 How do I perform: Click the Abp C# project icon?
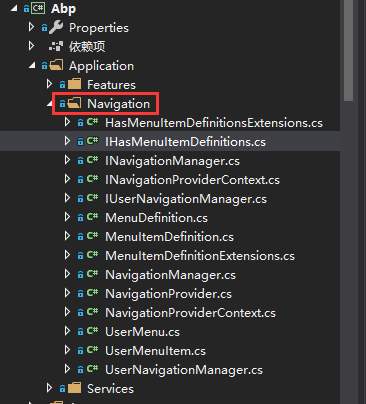click(38, 8)
